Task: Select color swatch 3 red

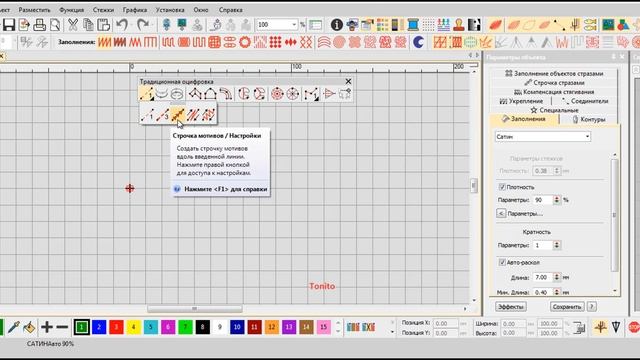Action: [116, 327]
